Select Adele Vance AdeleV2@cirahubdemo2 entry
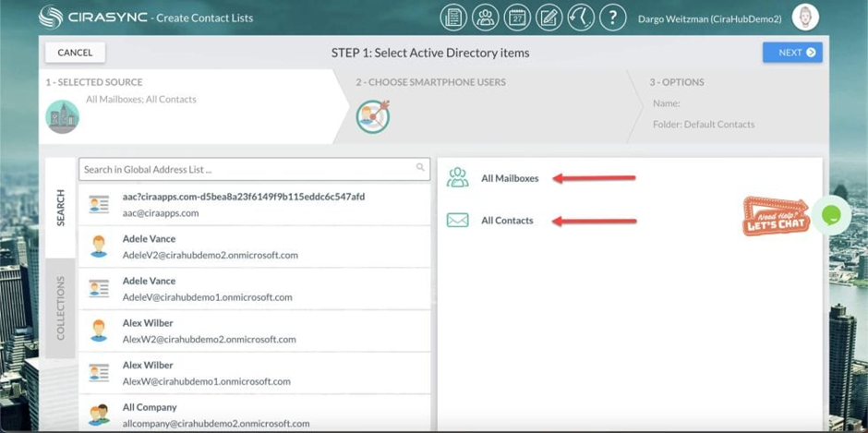 pyautogui.click(x=254, y=247)
